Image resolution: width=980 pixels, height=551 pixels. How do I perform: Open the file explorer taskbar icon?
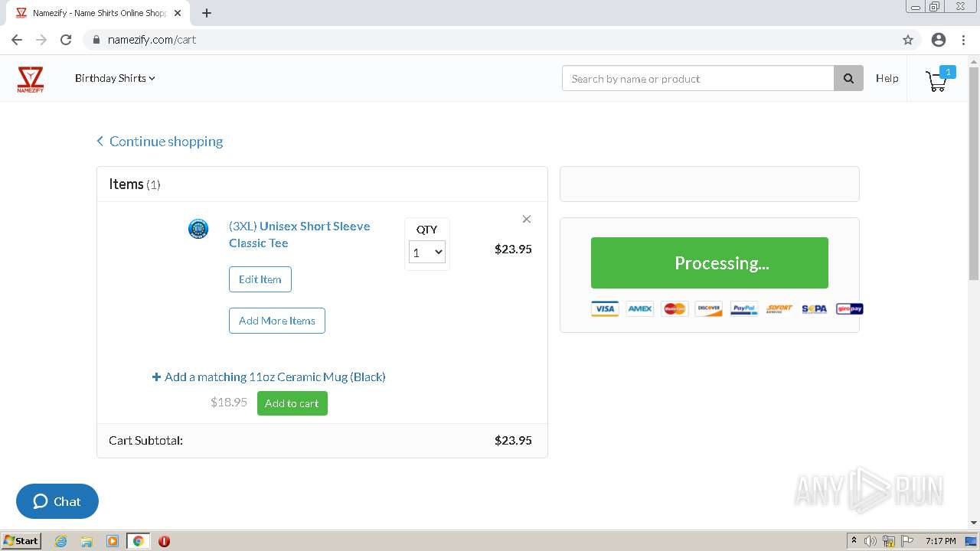click(x=87, y=541)
